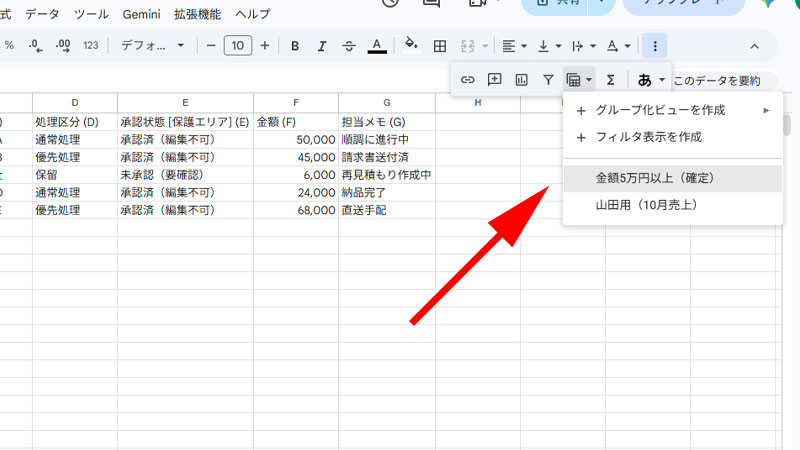Select 金額5万円以上（確定） filter view
This screenshot has height=450, width=800.
[x=672, y=179]
